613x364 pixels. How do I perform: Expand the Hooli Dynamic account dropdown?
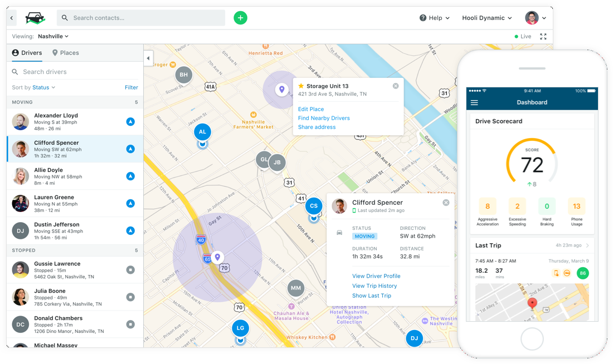coord(486,18)
